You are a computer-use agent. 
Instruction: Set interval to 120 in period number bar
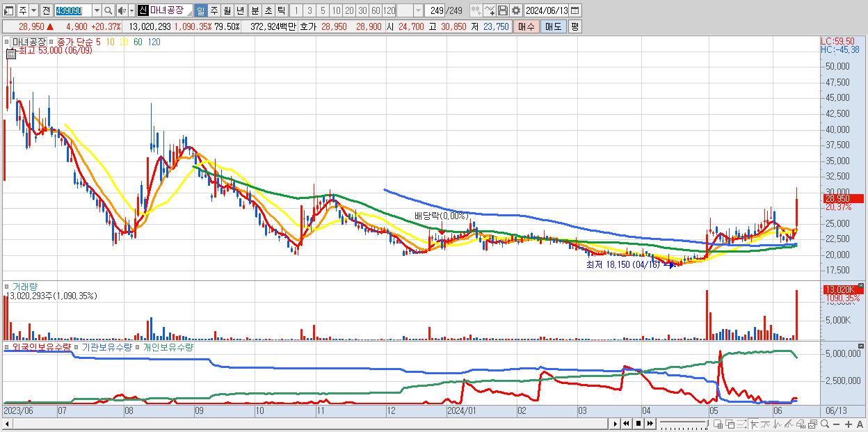coord(389,10)
